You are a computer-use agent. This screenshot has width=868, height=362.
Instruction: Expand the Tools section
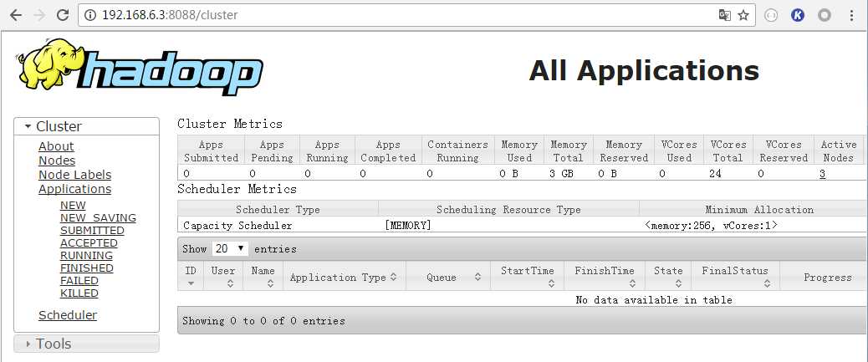(x=86, y=344)
